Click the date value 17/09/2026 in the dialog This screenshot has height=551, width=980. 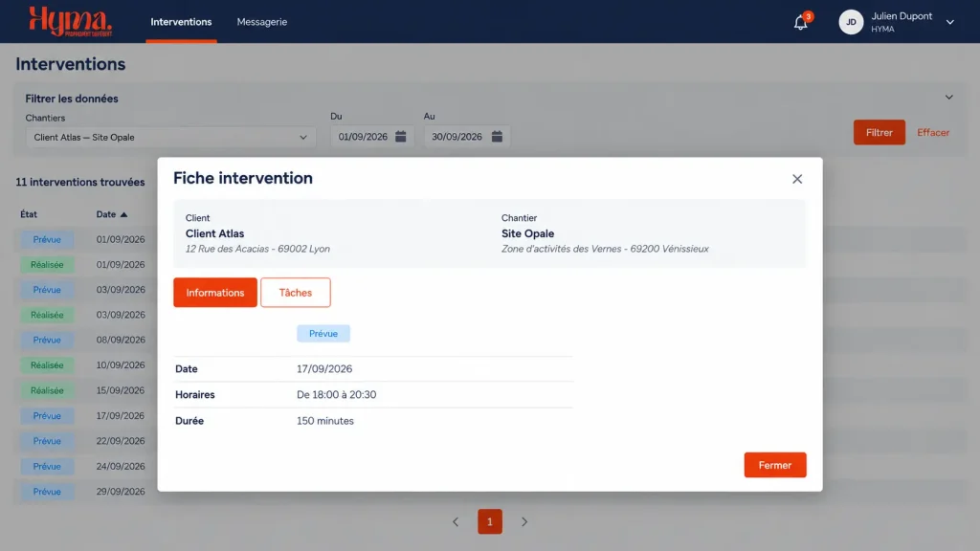pos(324,369)
